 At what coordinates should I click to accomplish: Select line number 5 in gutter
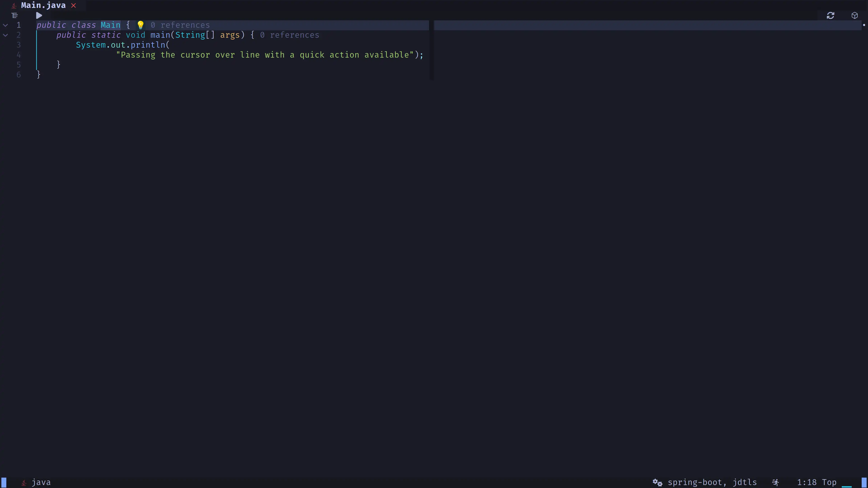pyautogui.click(x=19, y=65)
